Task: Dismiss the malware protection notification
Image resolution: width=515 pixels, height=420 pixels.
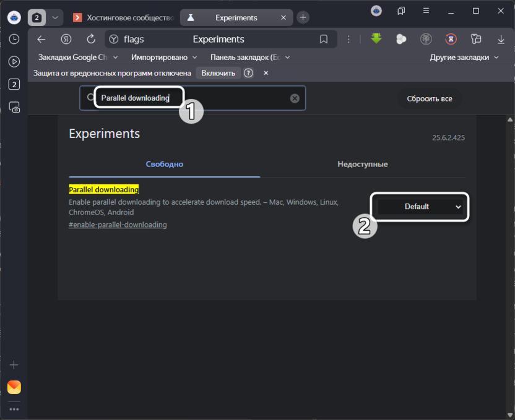Action: click(266, 73)
